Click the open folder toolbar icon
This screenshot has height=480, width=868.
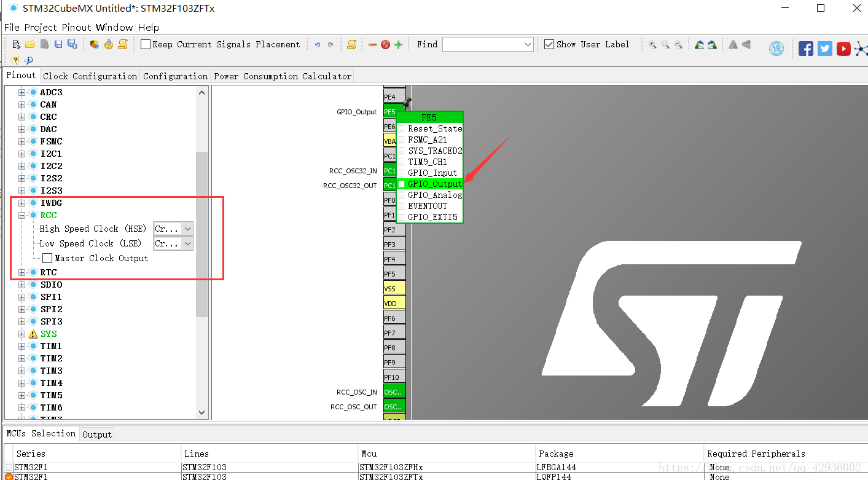pyautogui.click(x=29, y=44)
